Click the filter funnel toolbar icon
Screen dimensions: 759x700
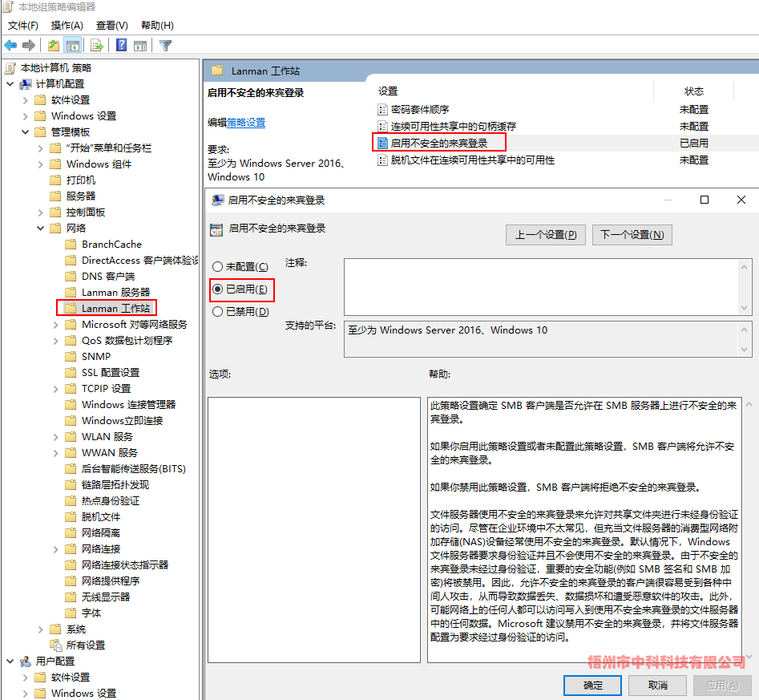(x=165, y=46)
